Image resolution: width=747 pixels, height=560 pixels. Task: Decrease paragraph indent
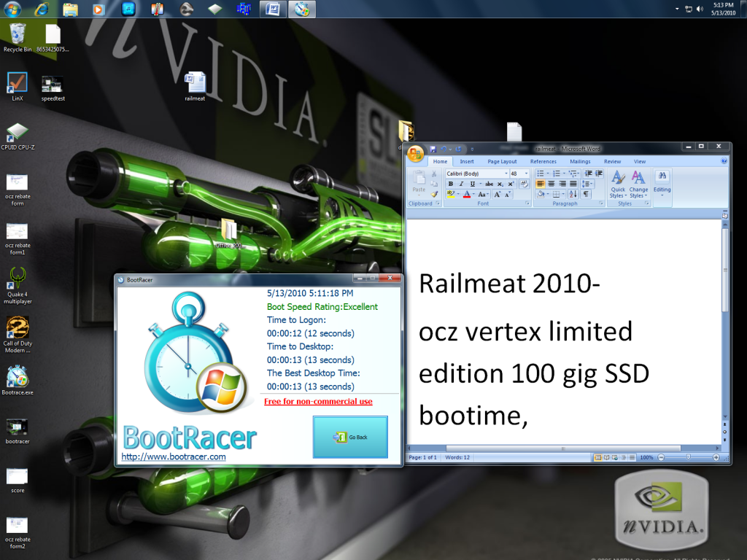[x=589, y=174]
